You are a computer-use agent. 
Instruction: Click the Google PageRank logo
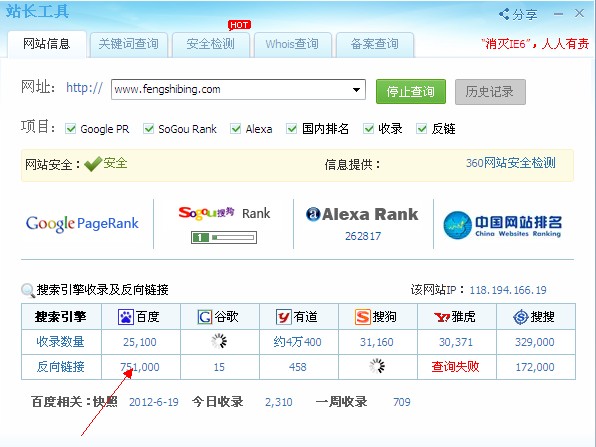point(82,224)
